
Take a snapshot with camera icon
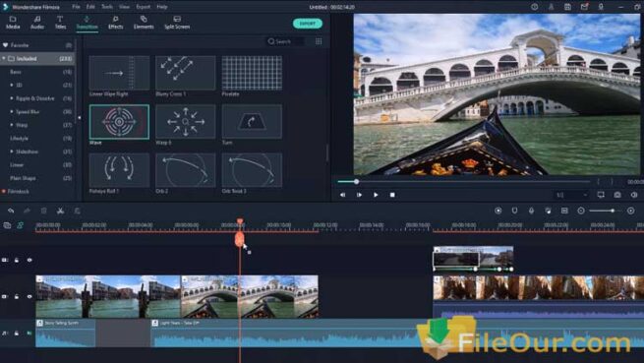pos(617,195)
